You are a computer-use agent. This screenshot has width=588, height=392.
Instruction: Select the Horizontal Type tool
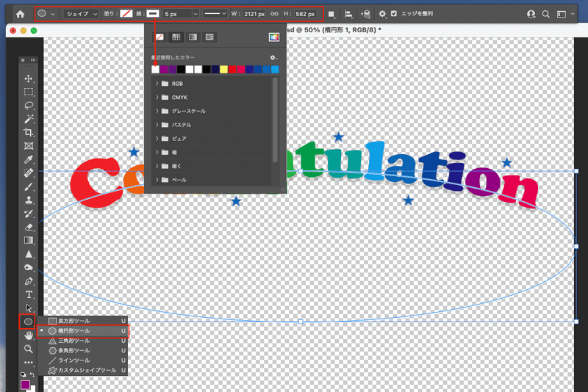point(29,294)
